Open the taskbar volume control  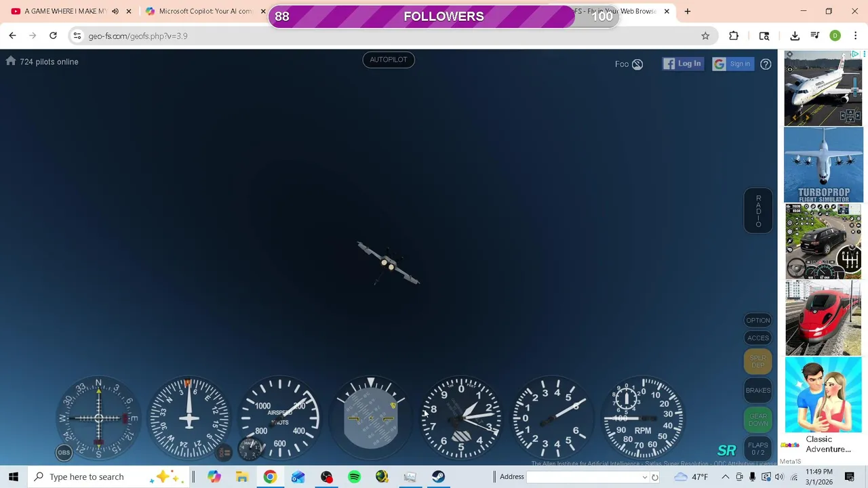[779, 476]
